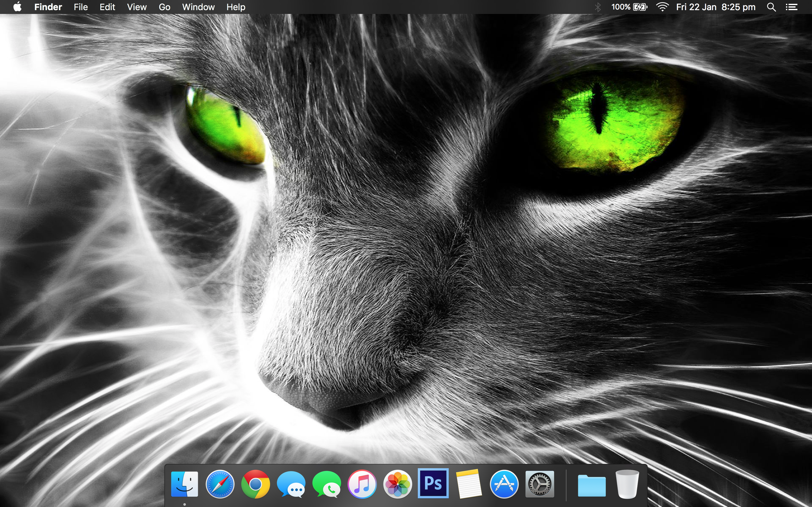The image size is (812, 507).
Task: Open the File menu
Action: click(x=81, y=7)
